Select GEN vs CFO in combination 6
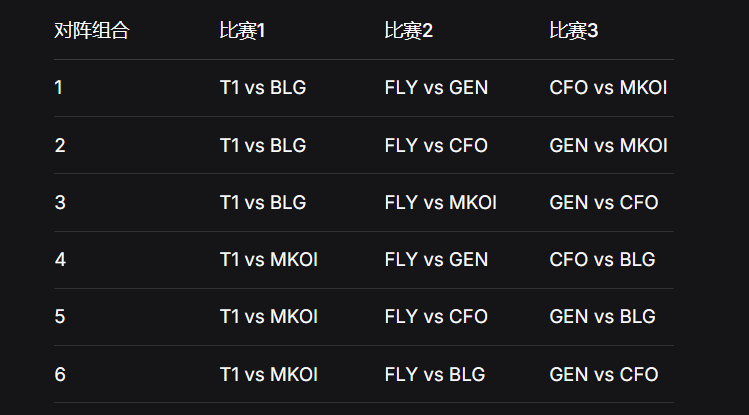 tap(604, 375)
